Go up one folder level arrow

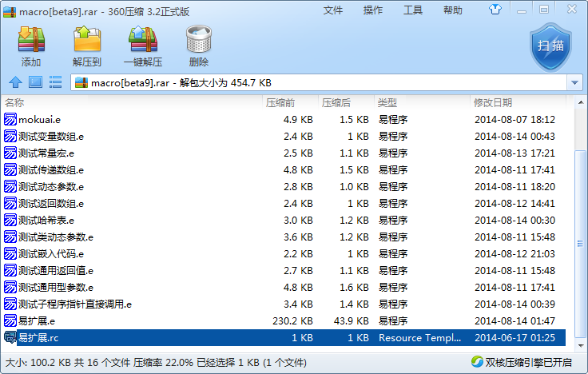15,82
